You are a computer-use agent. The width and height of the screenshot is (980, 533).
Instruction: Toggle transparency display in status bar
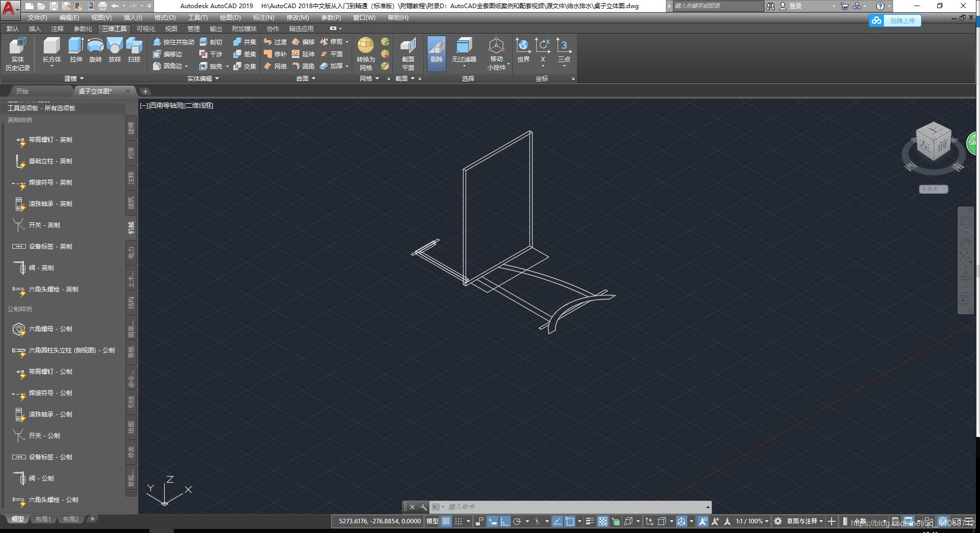coord(602,521)
